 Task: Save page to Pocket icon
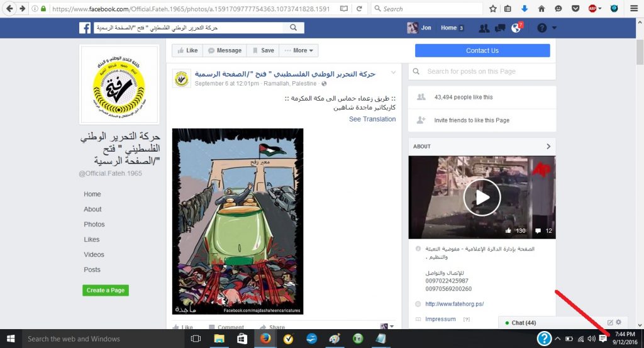pos(575,9)
